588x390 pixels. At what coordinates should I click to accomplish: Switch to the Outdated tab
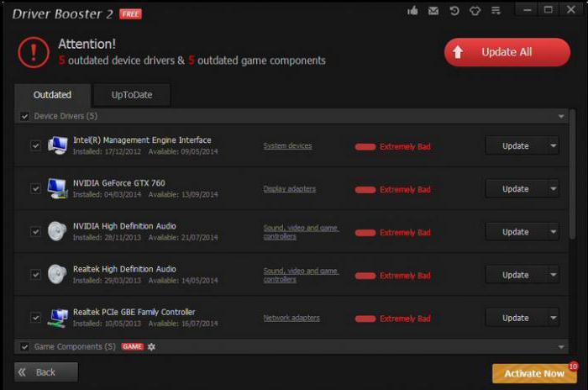click(x=52, y=95)
